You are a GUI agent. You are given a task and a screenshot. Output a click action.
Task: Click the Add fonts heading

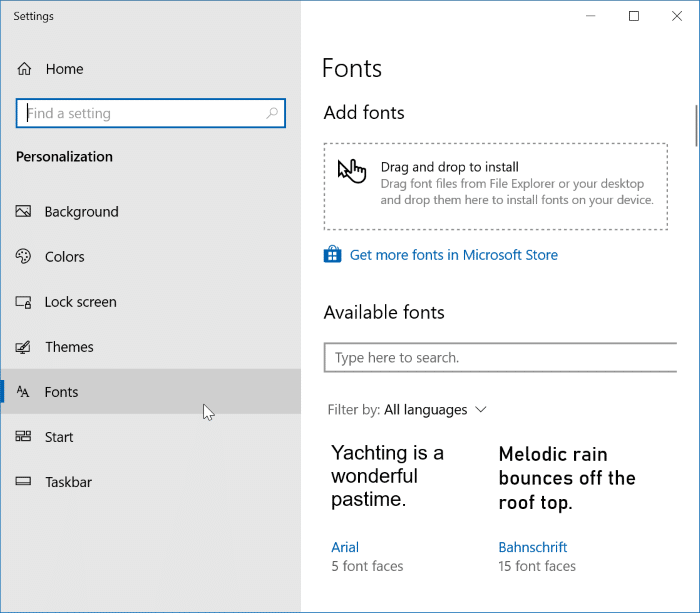click(364, 113)
